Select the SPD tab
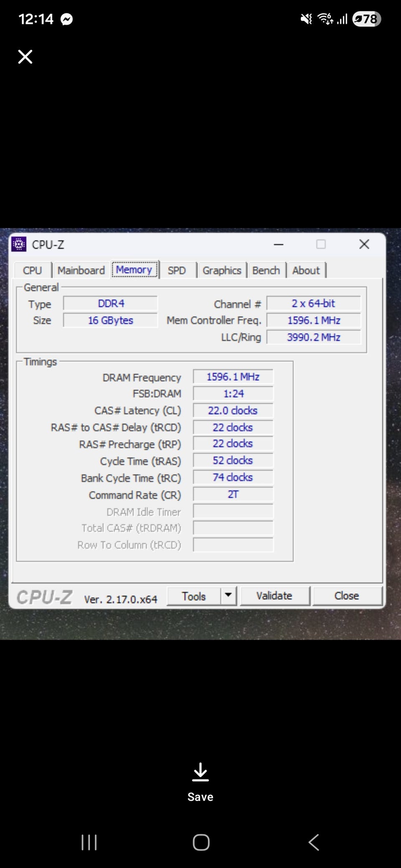The width and height of the screenshot is (401, 868). click(x=177, y=270)
